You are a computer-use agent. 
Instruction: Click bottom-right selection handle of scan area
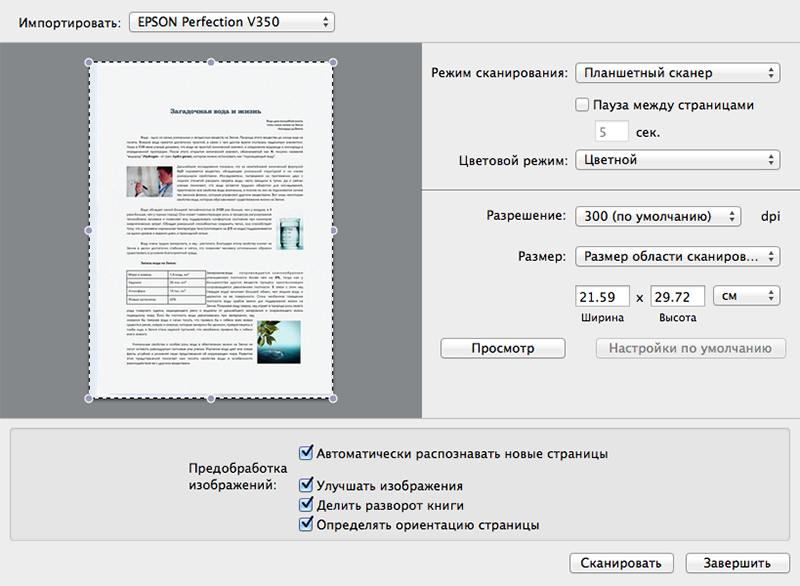click(333, 398)
